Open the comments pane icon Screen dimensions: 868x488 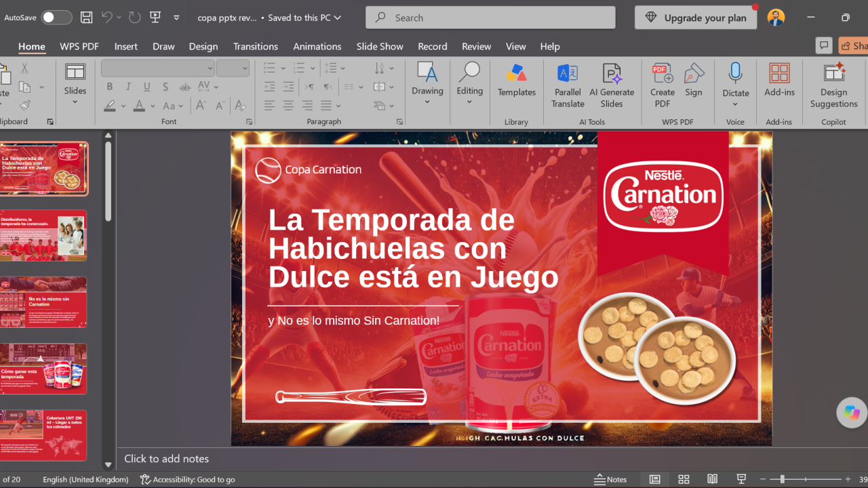click(x=824, y=45)
